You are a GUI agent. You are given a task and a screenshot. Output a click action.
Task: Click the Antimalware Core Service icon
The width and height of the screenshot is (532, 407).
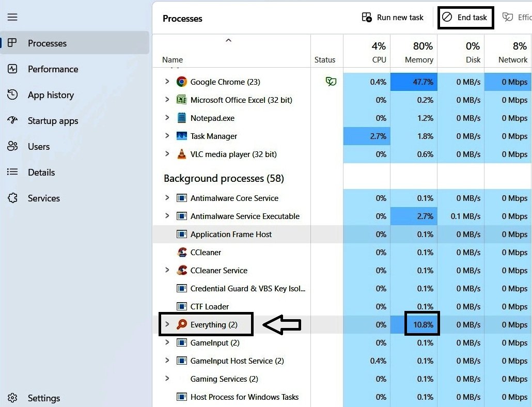tap(181, 198)
